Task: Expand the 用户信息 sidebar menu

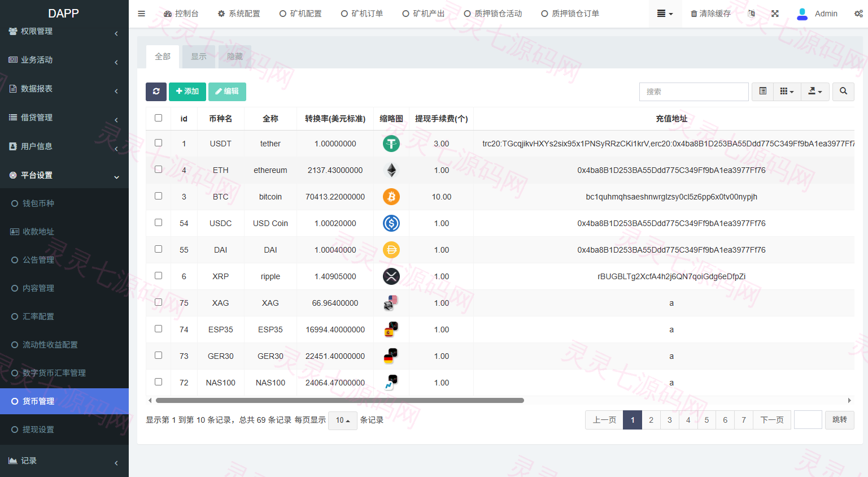Action: pyautogui.click(x=64, y=146)
